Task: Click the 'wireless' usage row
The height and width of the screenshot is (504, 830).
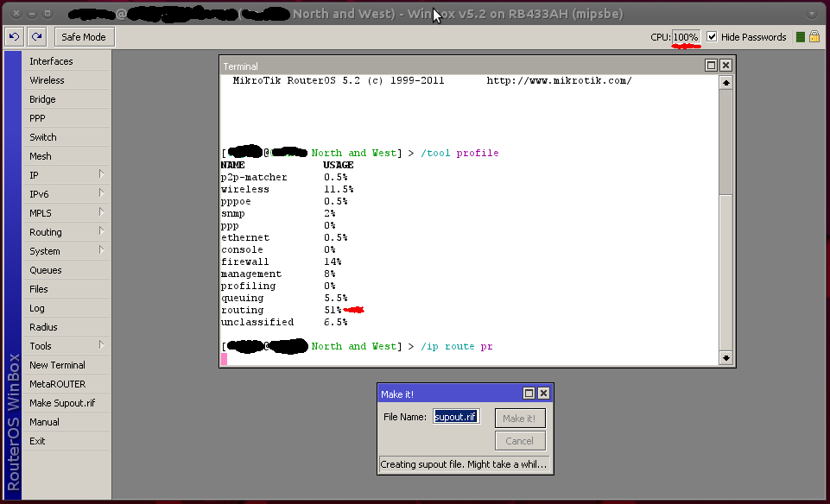Action: 287,189
